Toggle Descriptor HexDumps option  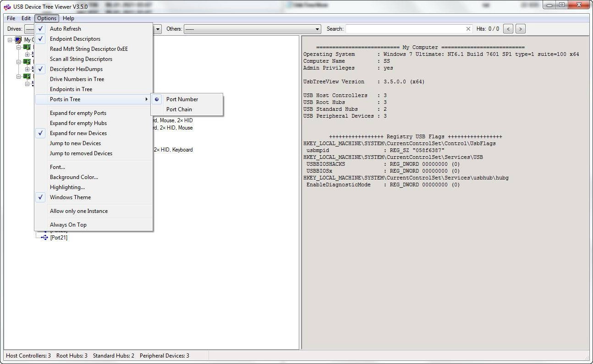(93, 69)
